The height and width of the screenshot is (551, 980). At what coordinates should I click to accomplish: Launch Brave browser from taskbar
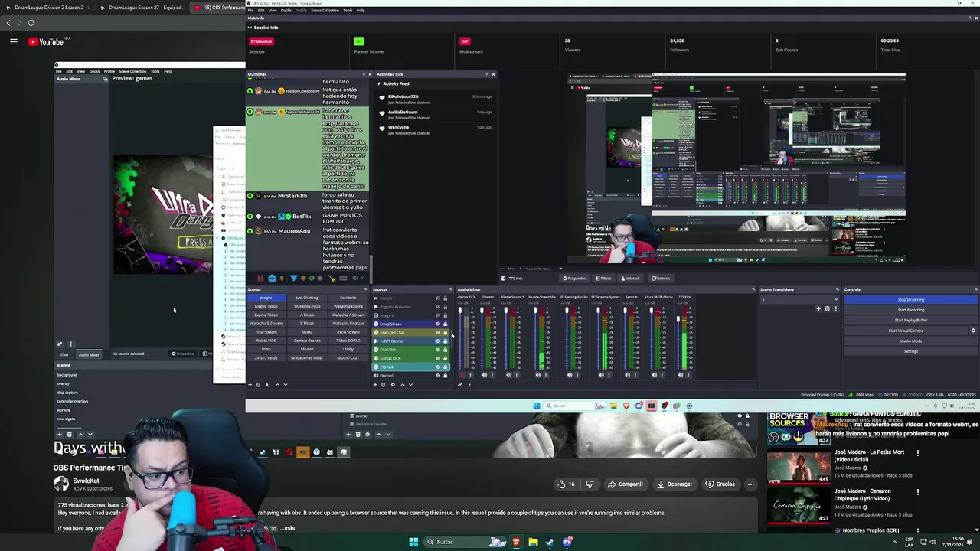[x=516, y=542]
